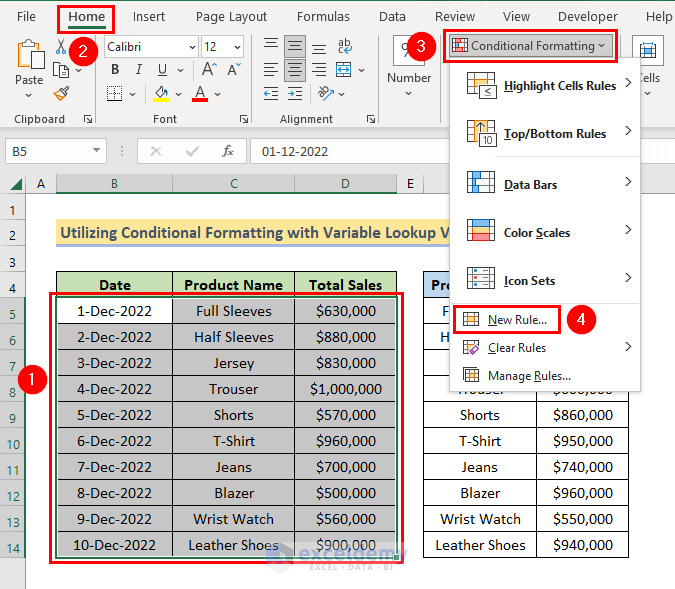Open the Fill Color dropdown arrow
The height and width of the screenshot is (589, 675).
[x=178, y=94]
